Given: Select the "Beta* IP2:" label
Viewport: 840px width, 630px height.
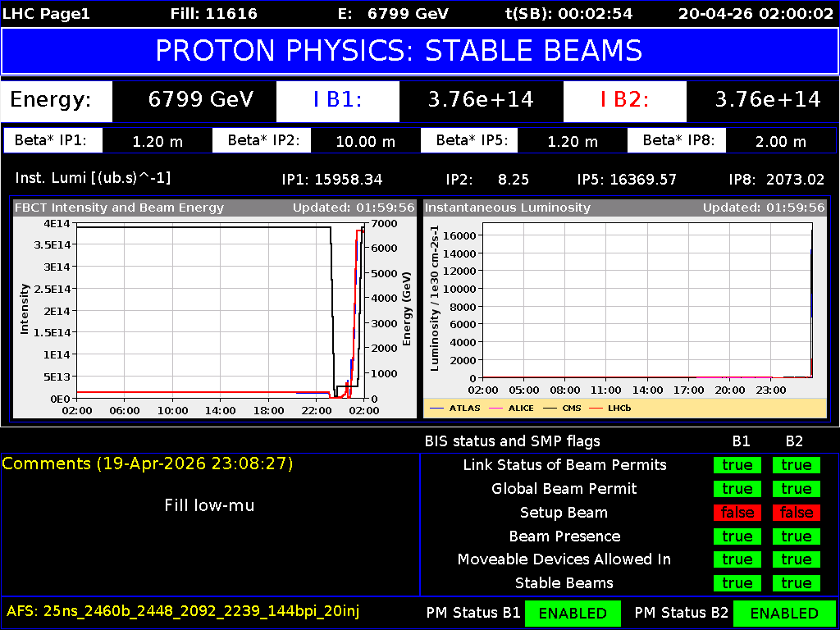Looking at the screenshot, I should pos(262,141).
